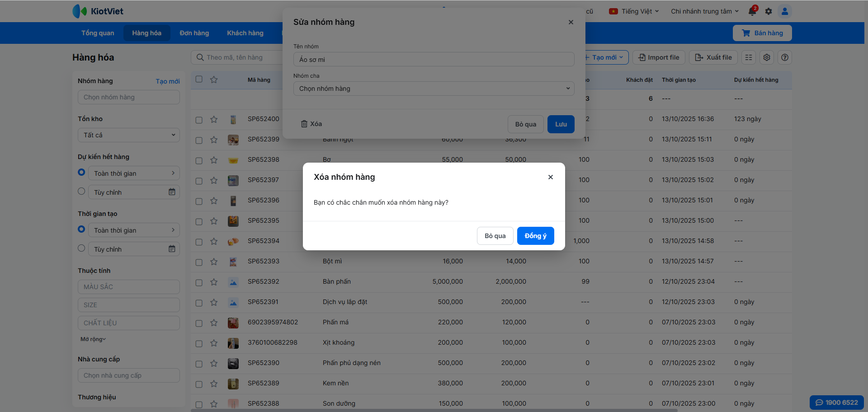
Task: Sort by the Thời gian tạo column header
Action: tap(679, 80)
